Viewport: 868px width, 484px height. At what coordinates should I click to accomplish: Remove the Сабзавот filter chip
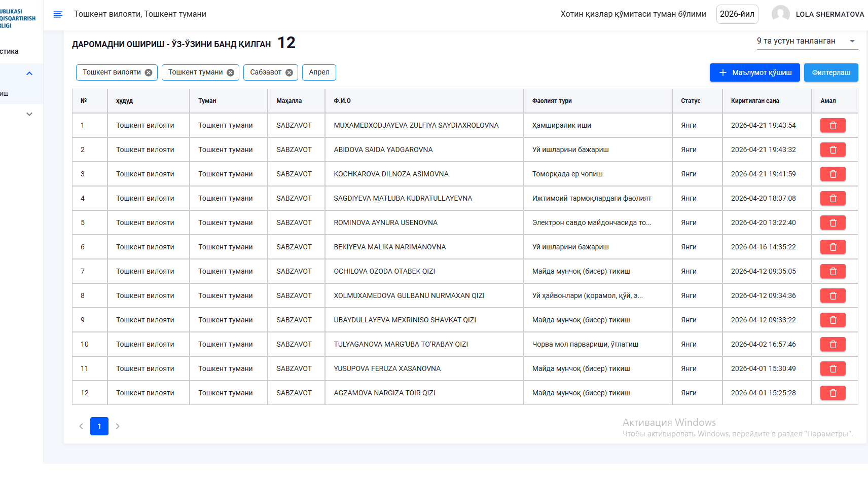tap(289, 72)
